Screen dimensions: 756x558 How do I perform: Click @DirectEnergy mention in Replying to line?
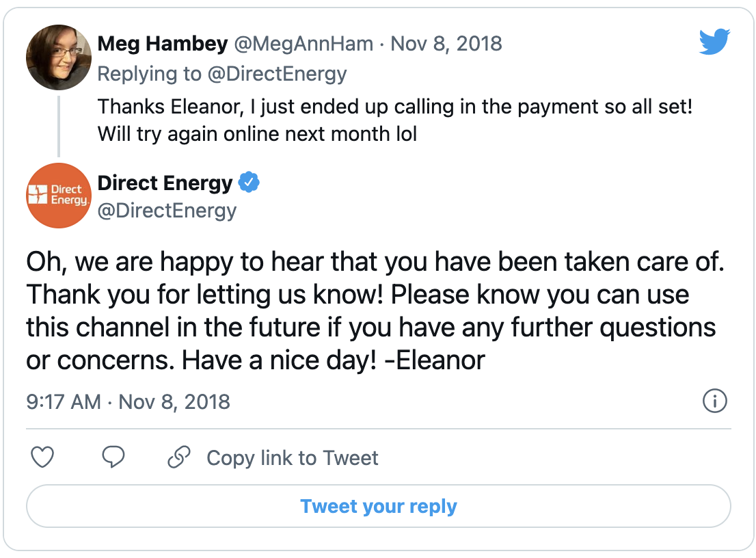pyautogui.click(x=277, y=74)
